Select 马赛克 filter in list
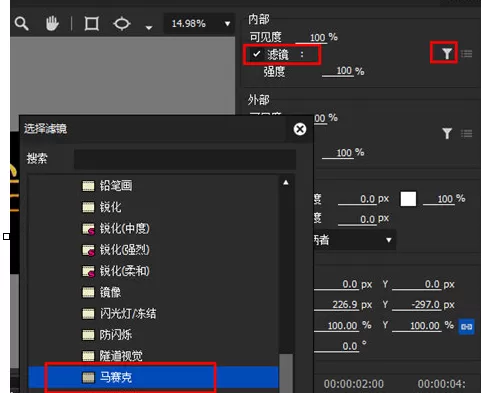 (153, 377)
